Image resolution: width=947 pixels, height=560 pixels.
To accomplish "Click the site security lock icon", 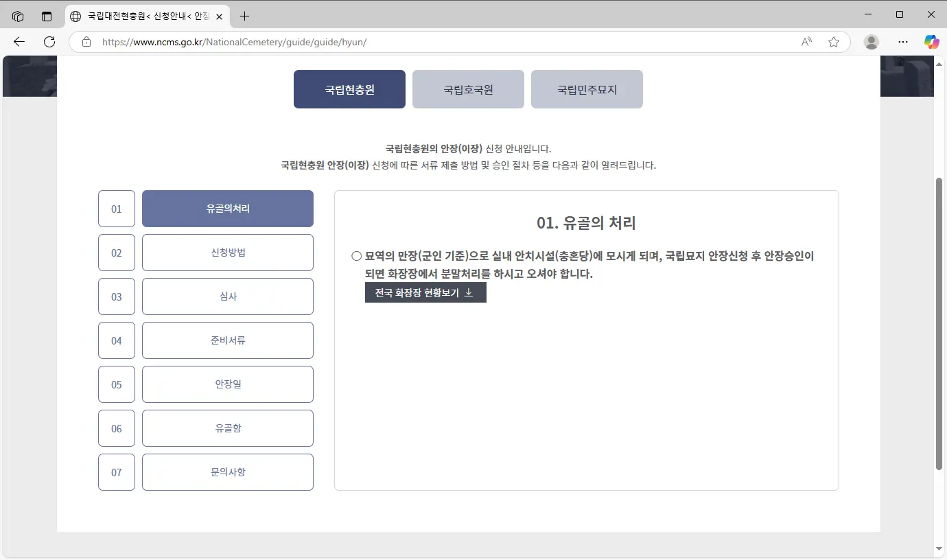I will [x=86, y=42].
